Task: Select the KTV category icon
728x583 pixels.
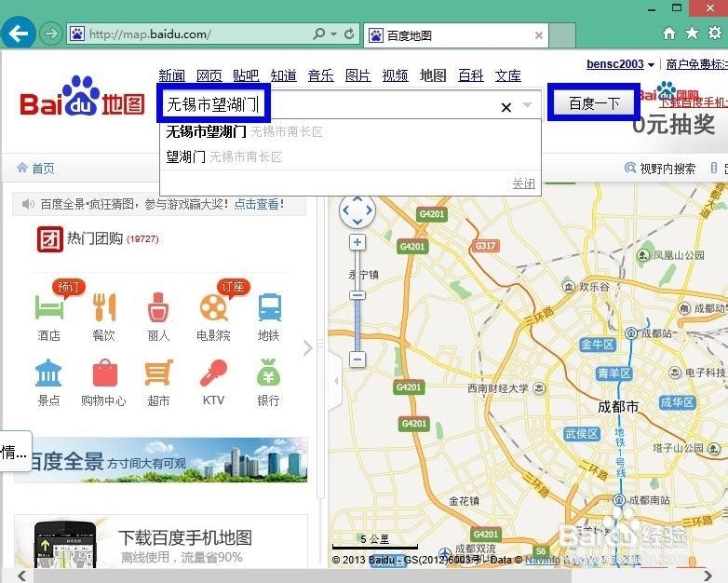Action: (x=213, y=373)
